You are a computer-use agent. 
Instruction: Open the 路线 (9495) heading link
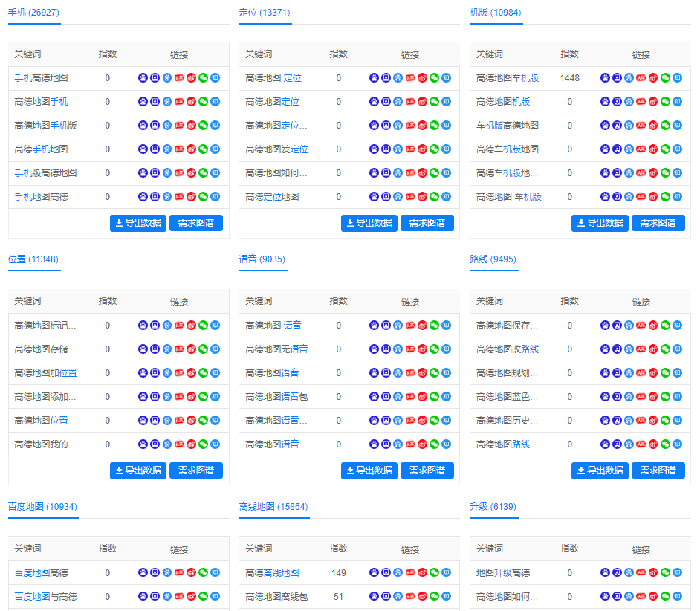[x=493, y=259]
